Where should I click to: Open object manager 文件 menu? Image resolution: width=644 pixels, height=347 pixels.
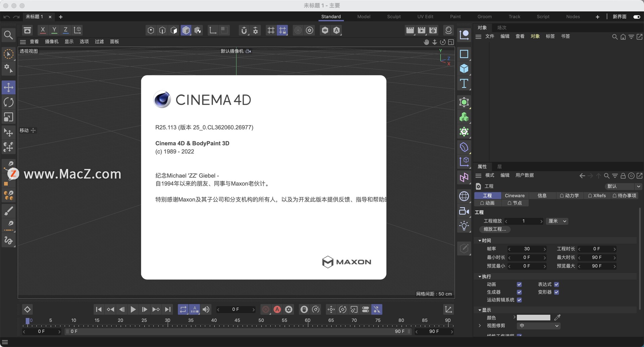[490, 36]
